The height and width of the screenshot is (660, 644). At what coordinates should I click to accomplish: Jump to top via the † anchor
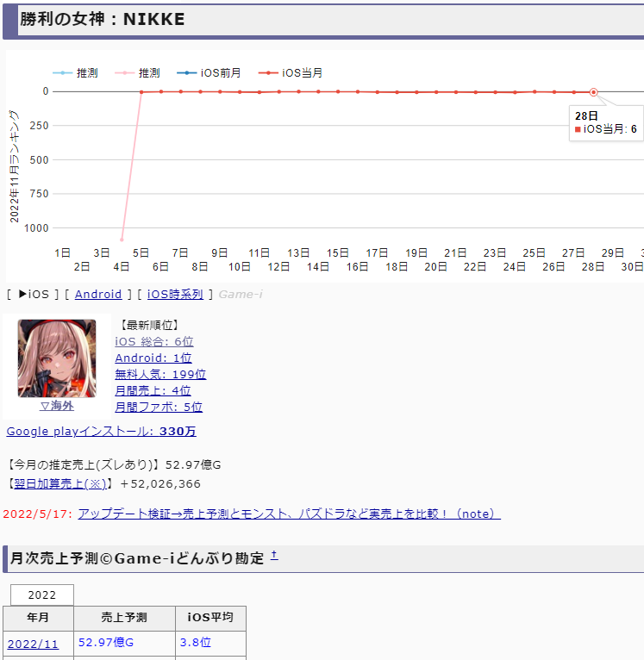274,556
